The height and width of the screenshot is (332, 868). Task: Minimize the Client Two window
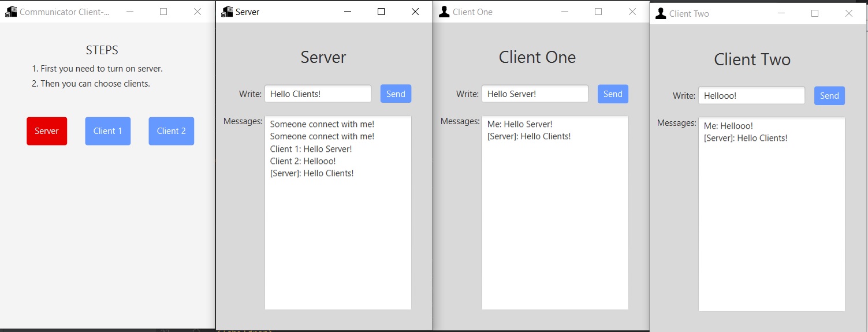click(x=781, y=13)
